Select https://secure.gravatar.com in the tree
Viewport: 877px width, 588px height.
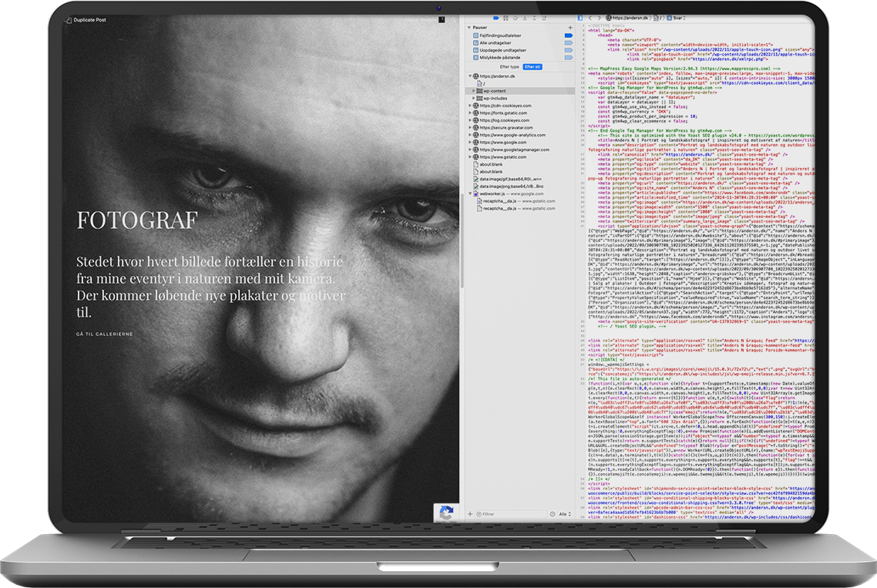(506, 128)
